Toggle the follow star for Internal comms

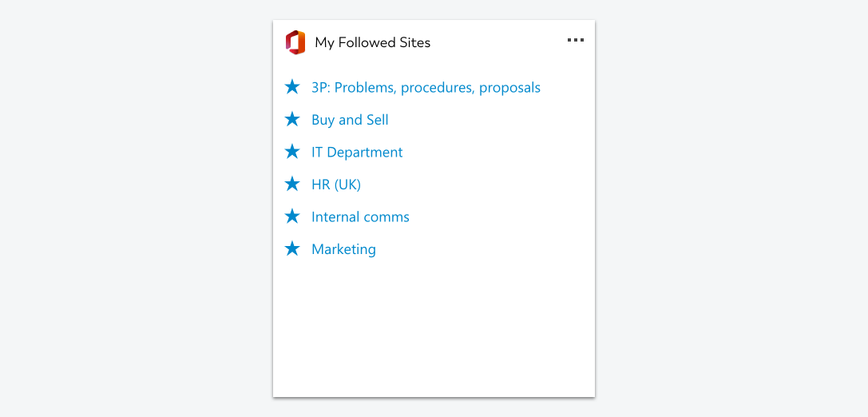click(x=292, y=216)
